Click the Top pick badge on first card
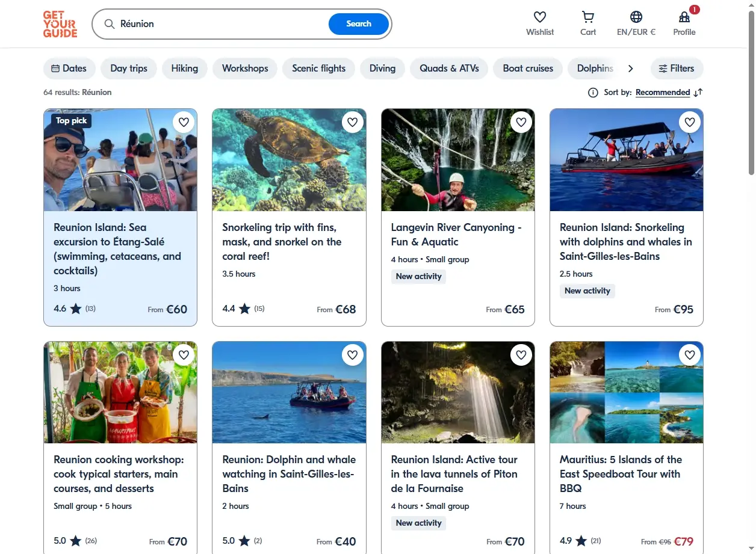The height and width of the screenshot is (554, 756). click(x=71, y=120)
